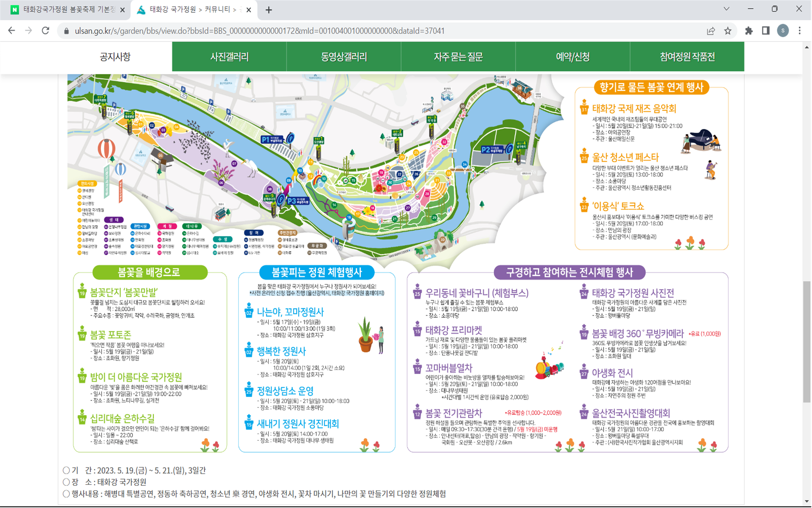Screen dimensions: 812x508
Task: Go to the 사진갤러리 menu
Action: click(229, 56)
